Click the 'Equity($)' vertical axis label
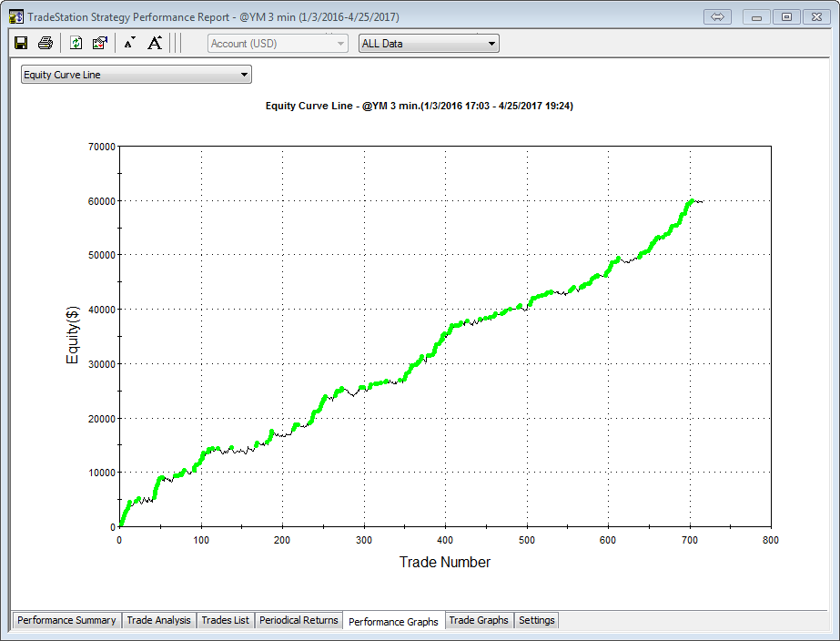 point(72,335)
